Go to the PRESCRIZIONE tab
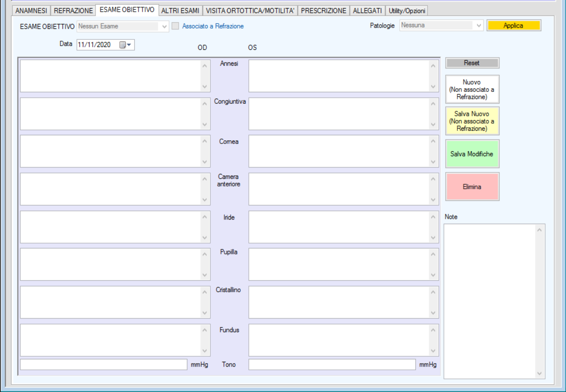Image resolution: width=566 pixels, height=392 pixels. (323, 11)
